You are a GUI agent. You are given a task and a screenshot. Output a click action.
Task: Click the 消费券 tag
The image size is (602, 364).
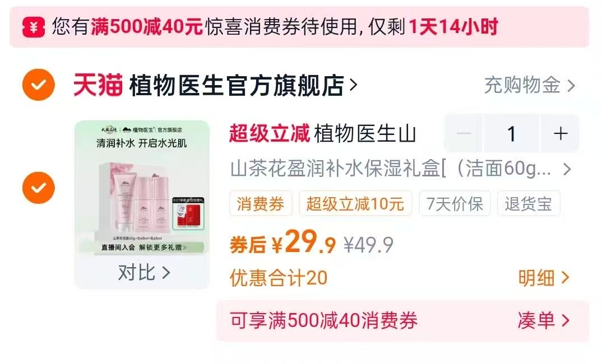click(x=261, y=204)
